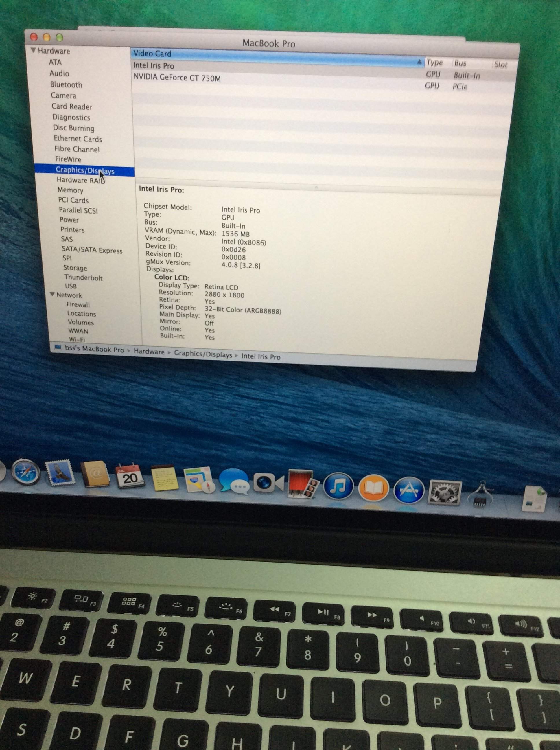
Task: Click bss's MacBook Pro in path bar
Action: pos(95,349)
